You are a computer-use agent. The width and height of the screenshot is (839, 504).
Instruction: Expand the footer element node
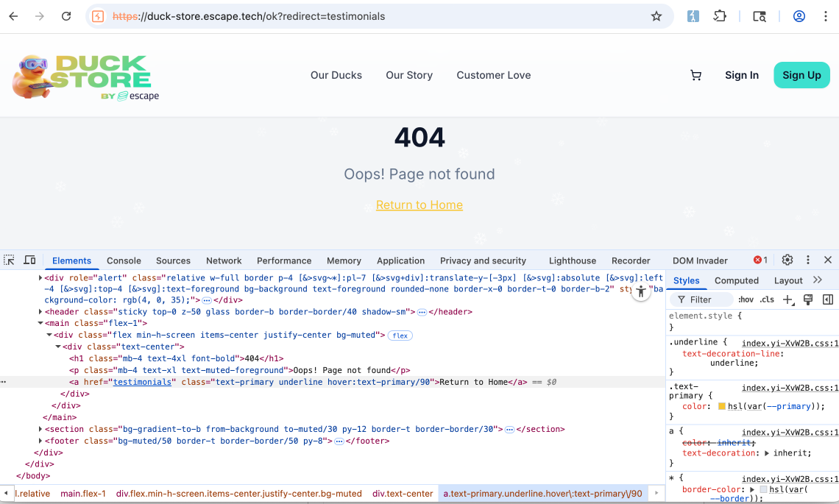click(x=40, y=440)
